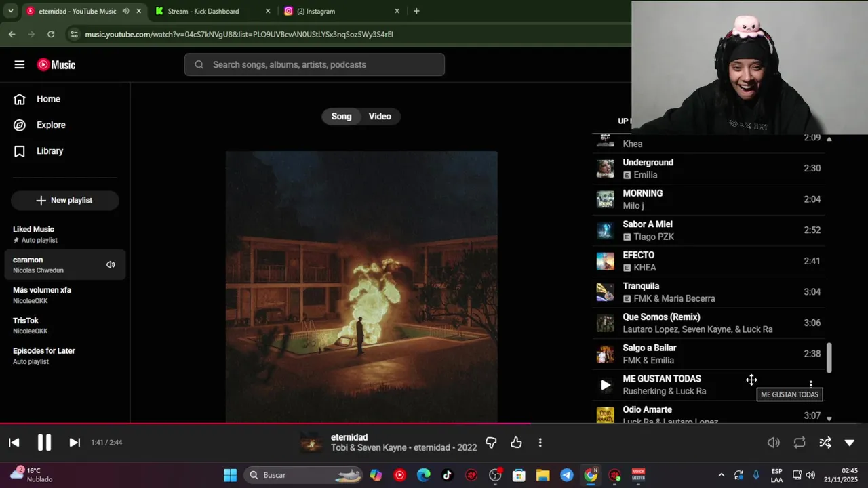
Task: Select MORNING by Milo j in queue
Action: (x=709, y=199)
